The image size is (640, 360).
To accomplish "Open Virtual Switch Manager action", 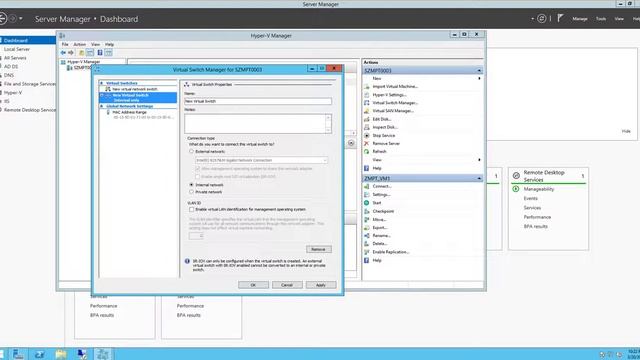I will 395,103.
